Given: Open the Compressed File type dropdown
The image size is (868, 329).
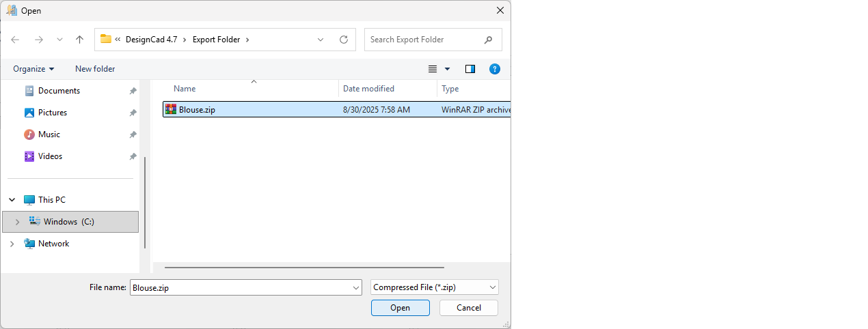Looking at the screenshot, I should click(x=434, y=287).
